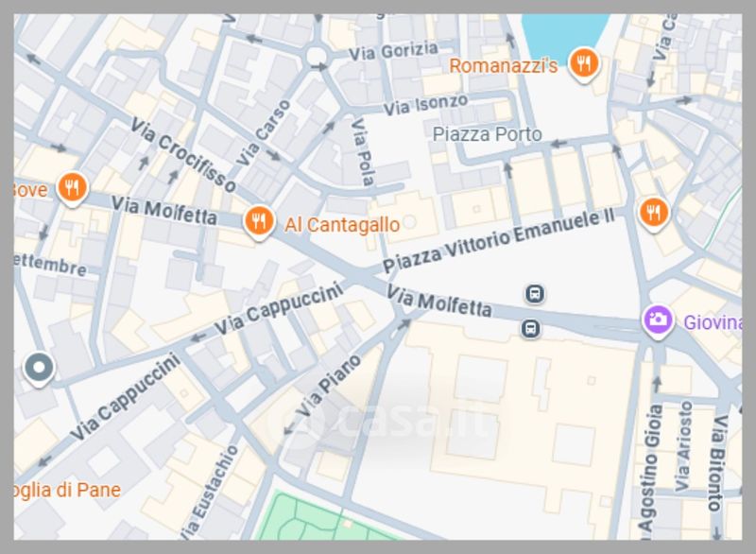This screenshot has height=554, width=756.
Task: Select the lower bus stop icon on Via Molfetta
Action: click(x=530, y=329)
